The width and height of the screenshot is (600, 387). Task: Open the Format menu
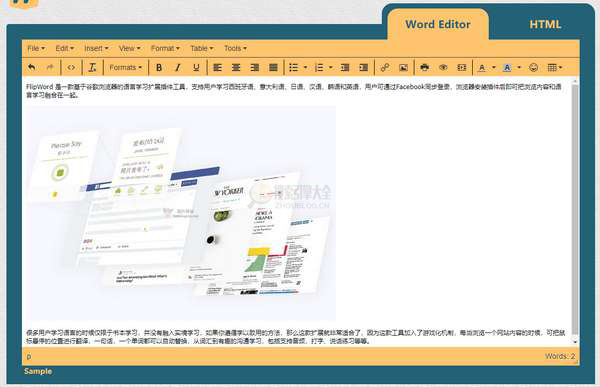[x=165, y=48]
